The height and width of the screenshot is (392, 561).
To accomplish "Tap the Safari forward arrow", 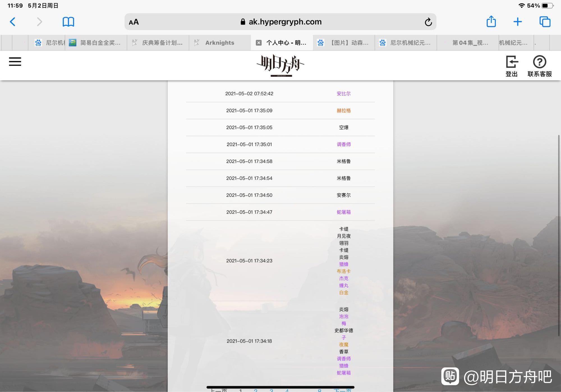I will click(39, 22).
